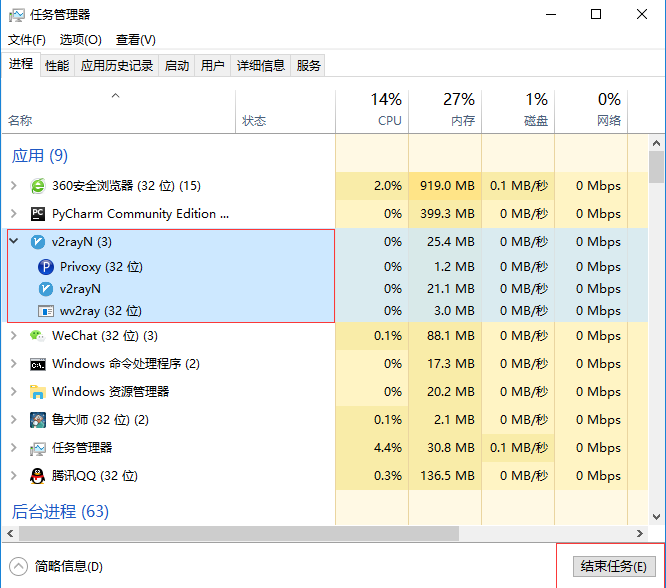The image size is (666, 588).
Task: Click the horizontal scrollbar right arrow
Action: 640,534
